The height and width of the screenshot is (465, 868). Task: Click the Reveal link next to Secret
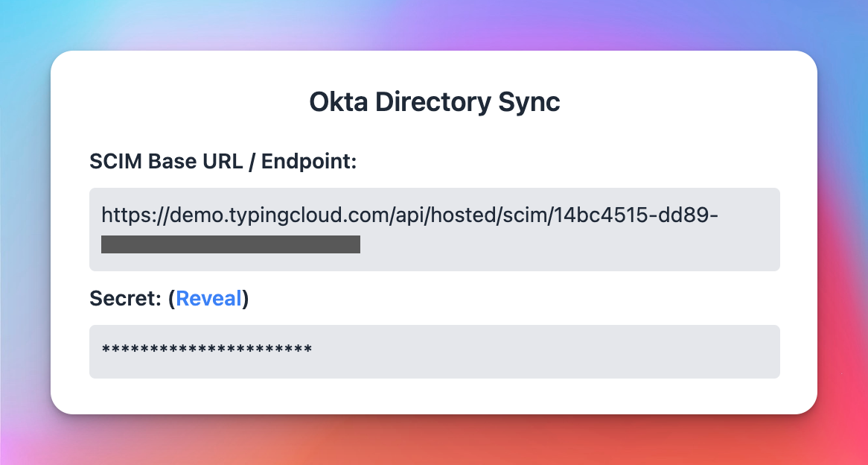tap(208, 298)
